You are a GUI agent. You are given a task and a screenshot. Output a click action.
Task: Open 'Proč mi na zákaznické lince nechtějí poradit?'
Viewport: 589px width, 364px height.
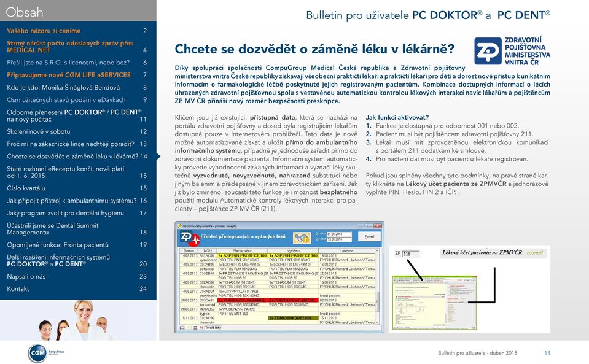click(77, 144)
